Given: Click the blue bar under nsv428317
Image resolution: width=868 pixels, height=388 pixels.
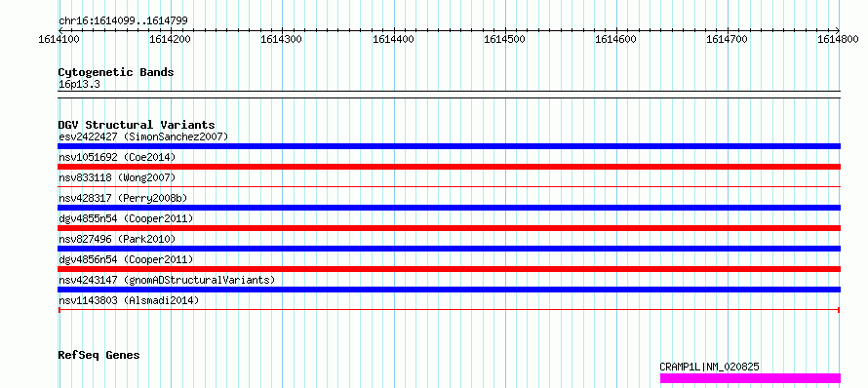Looking at the screenshot, I should pyautogui.click(x=449, y=208).
